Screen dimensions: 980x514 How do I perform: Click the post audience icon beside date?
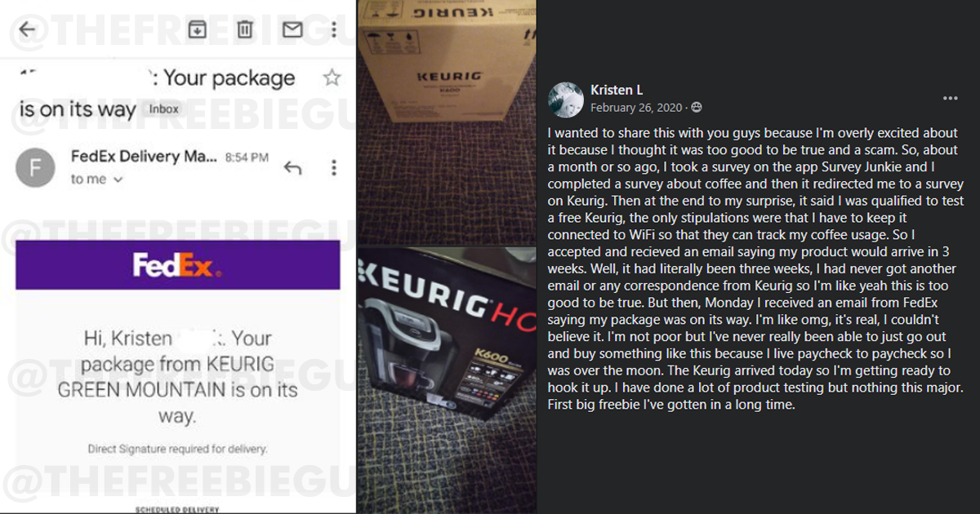click(x=697, y=108)
